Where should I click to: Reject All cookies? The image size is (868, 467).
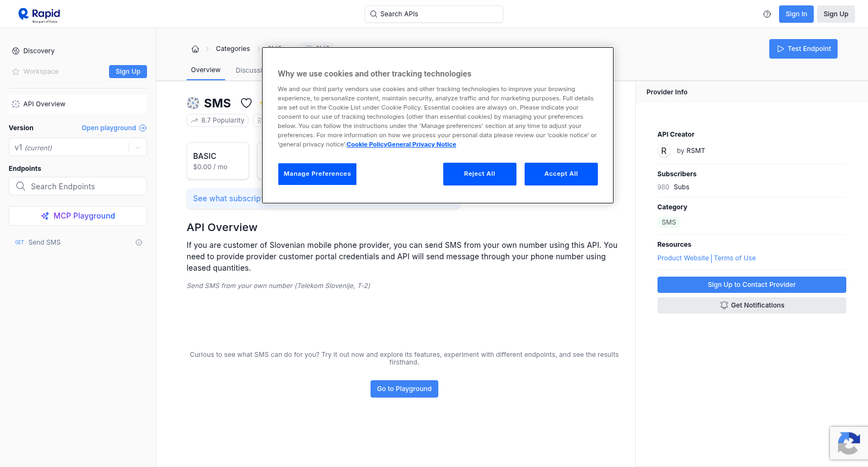click(480, 174)
